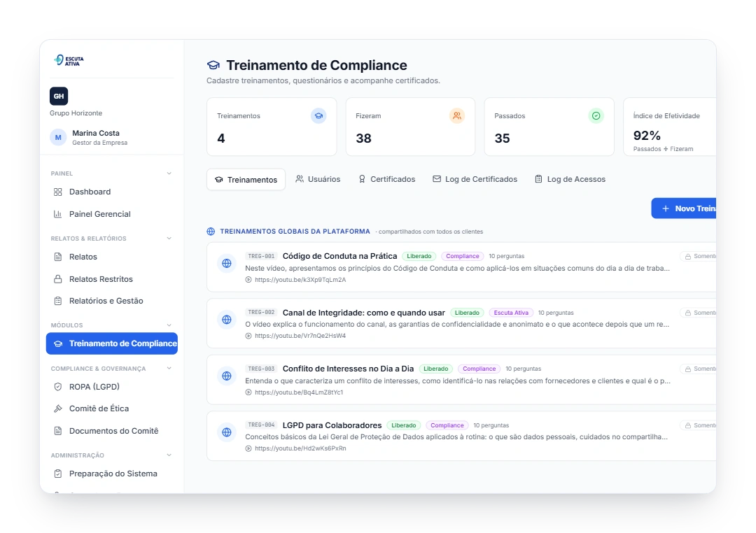Click graduation cap icon in Treinamentos card
Viewport: 756px width, 533px height.
click(318, 115)
